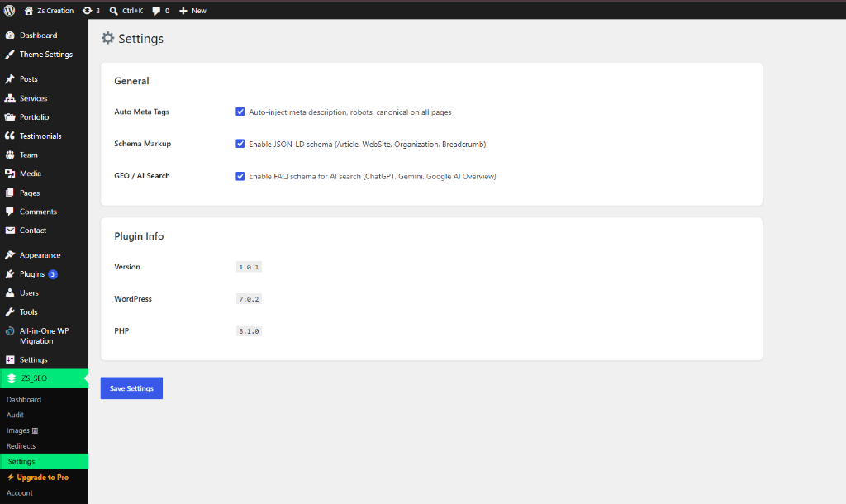
Task: Click the Comments sidebar bubble icon
Action: click(10, 212)
